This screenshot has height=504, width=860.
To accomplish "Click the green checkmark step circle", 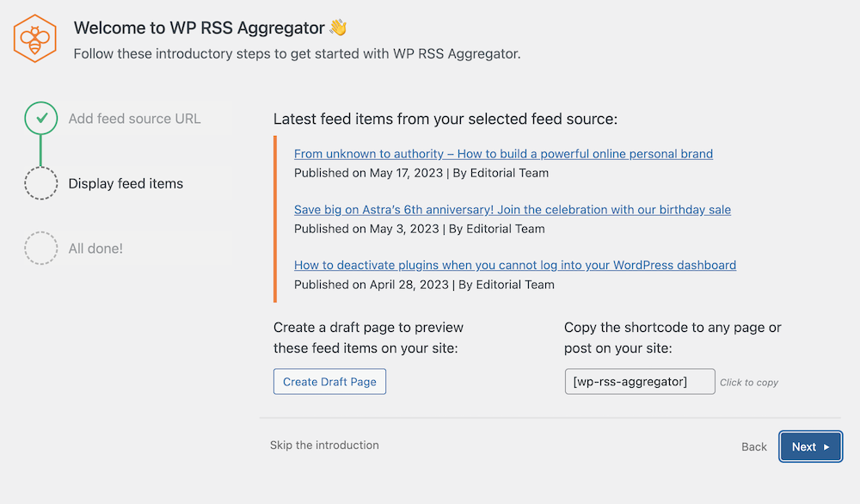I will pos(41,118).
